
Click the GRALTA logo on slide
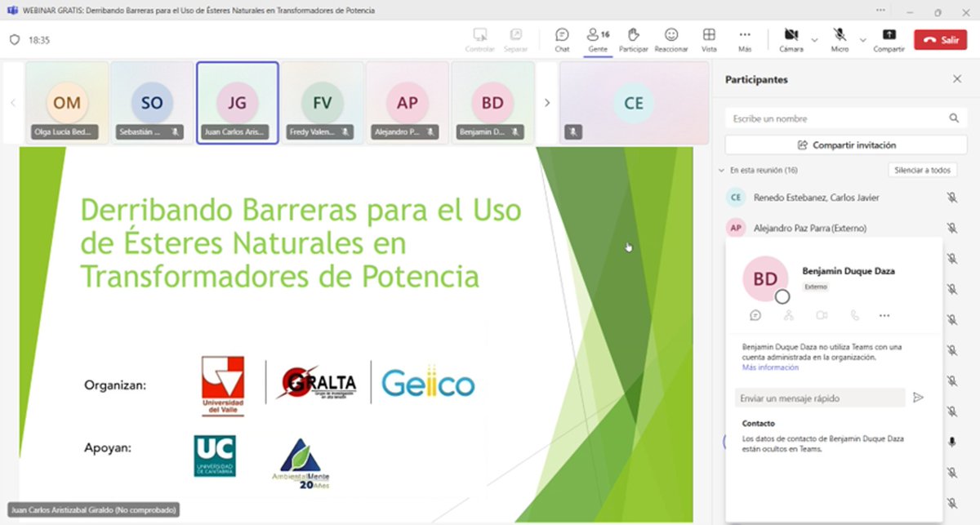pyautogui.click(x=318, y=383)
